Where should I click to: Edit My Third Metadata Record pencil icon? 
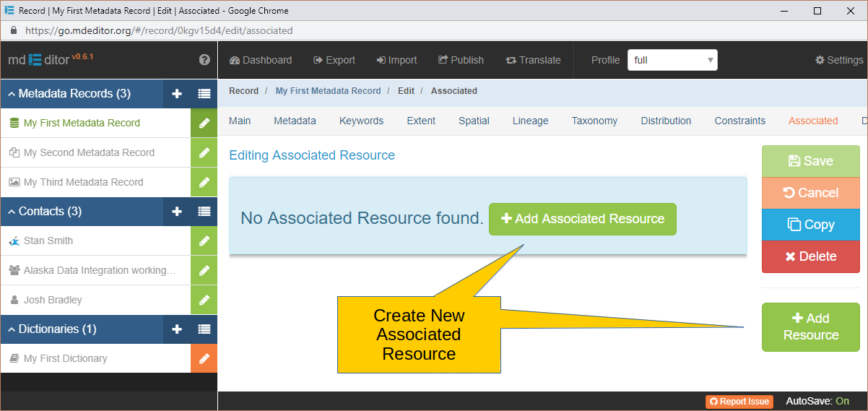coord(204,182)
